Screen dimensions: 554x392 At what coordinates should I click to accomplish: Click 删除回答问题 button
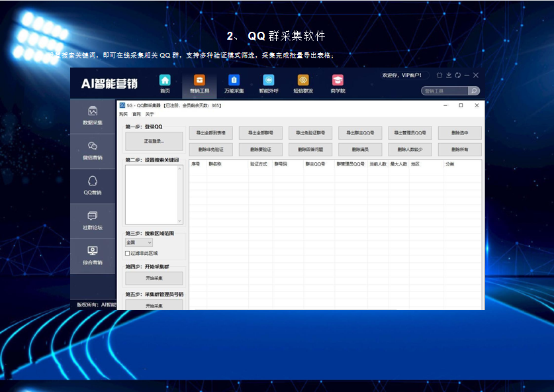coord(310,150)
